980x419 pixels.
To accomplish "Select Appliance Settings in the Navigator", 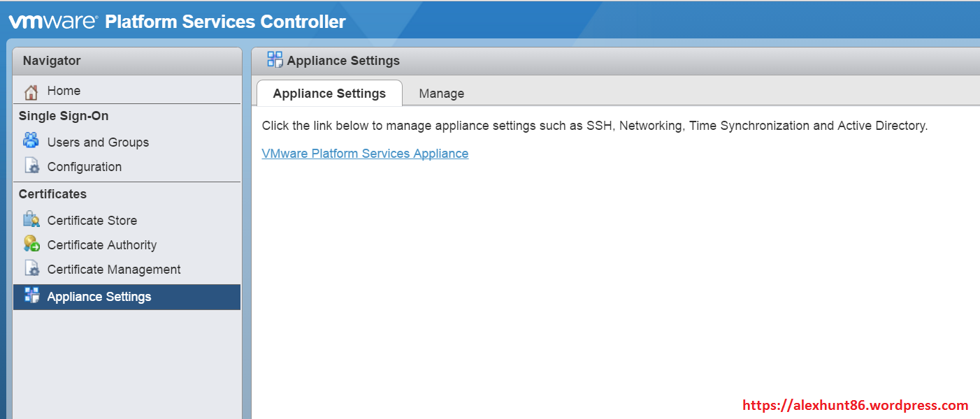I will tap(99, 297).
